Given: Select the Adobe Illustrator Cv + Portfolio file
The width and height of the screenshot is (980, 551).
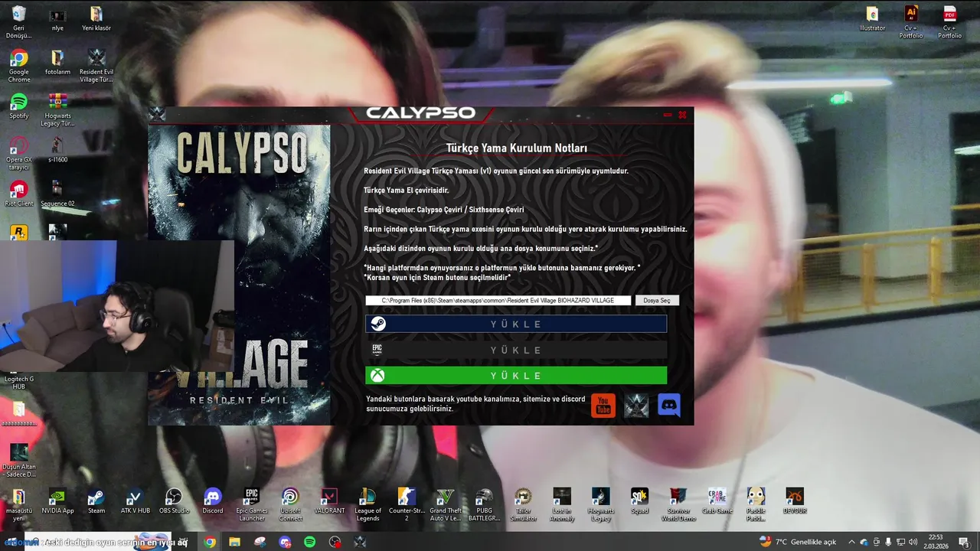Looking at the screenshot, I should (911, 23).
